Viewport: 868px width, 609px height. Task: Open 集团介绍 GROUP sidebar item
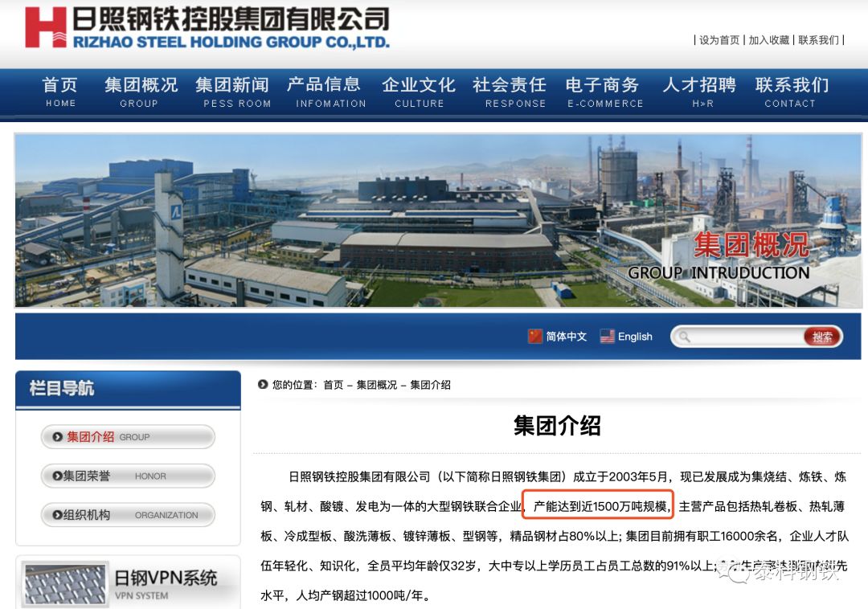[128, 437]
